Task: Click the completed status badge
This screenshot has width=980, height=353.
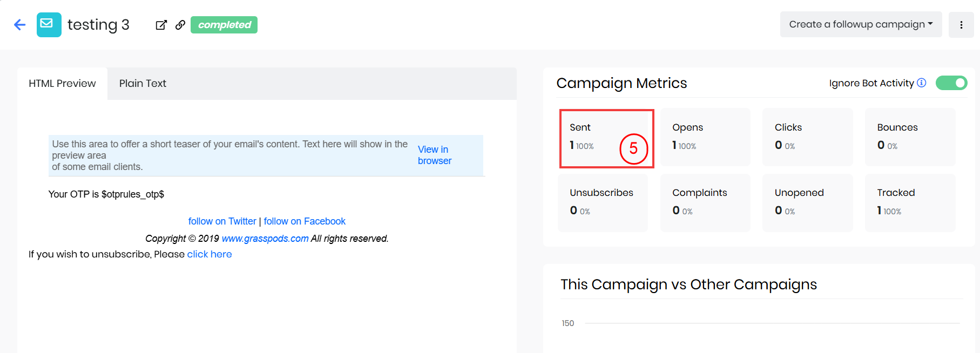Action: click(x=224, y=25)
